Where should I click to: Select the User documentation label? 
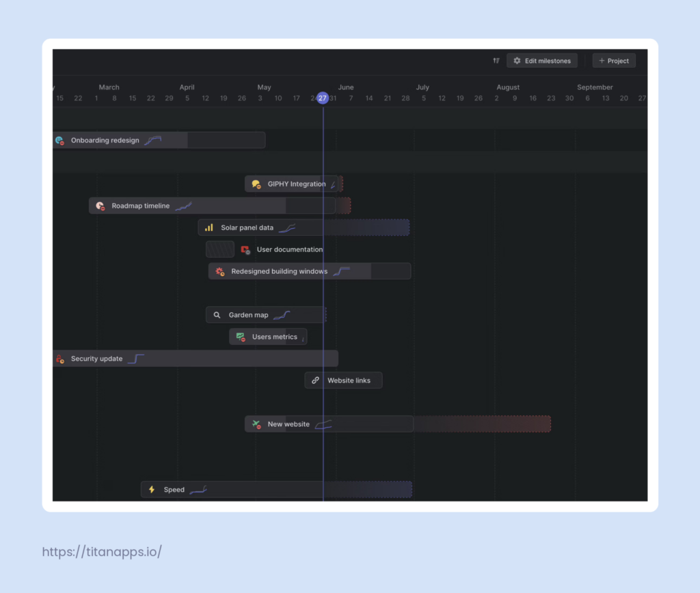pyautogui.click(x=290, y=249)
